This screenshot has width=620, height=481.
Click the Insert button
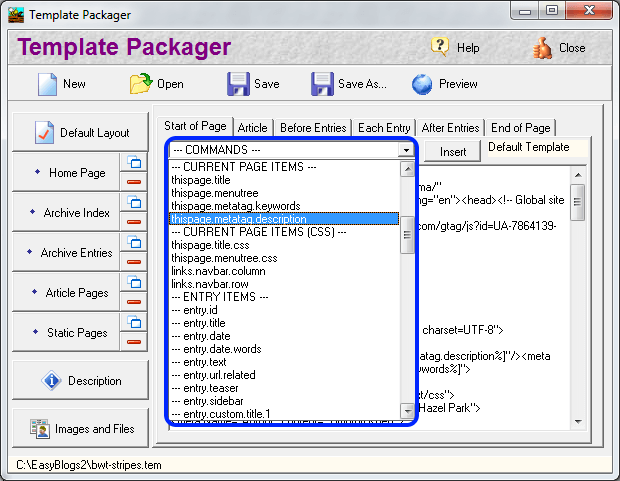[453, 151]
